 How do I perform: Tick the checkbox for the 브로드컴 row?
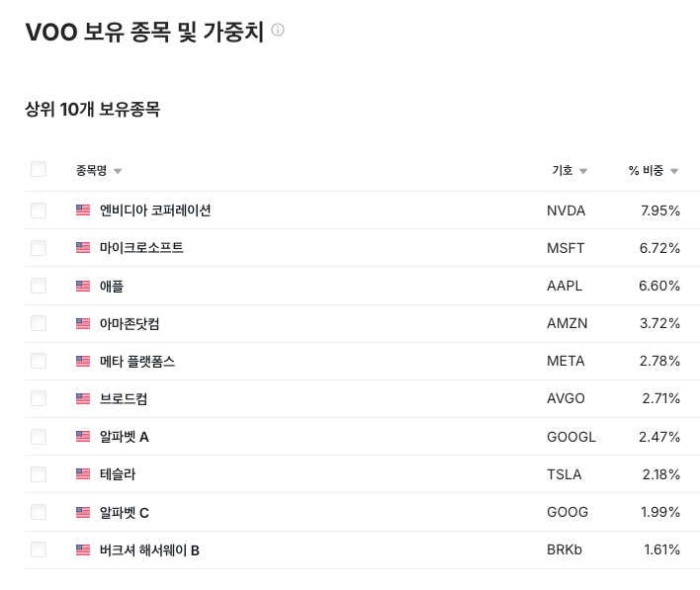click(x=39, y=398)
